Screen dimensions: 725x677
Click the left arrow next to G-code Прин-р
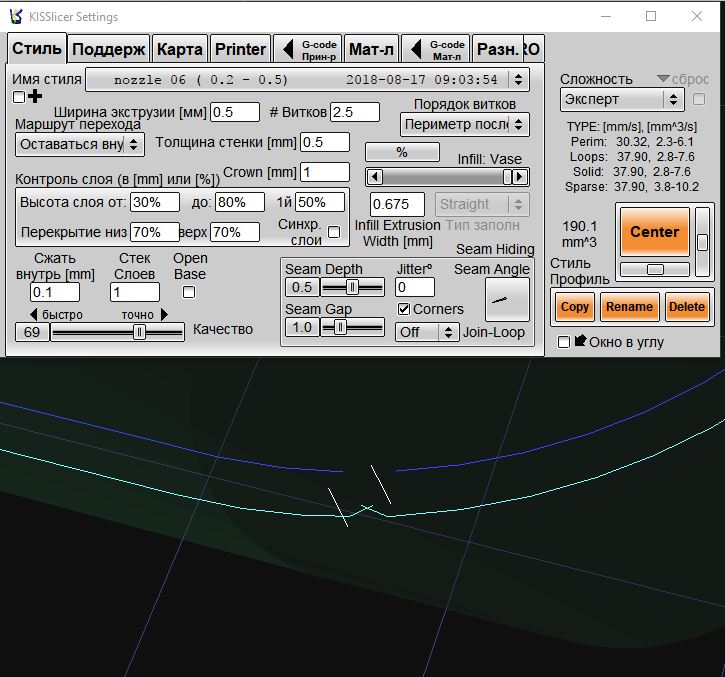286,49
